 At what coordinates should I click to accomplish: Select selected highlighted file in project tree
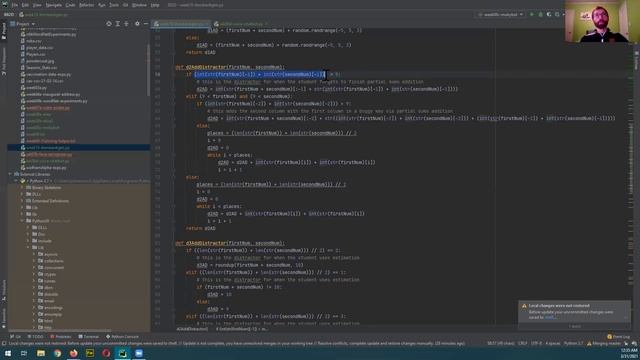click(78, 147)
